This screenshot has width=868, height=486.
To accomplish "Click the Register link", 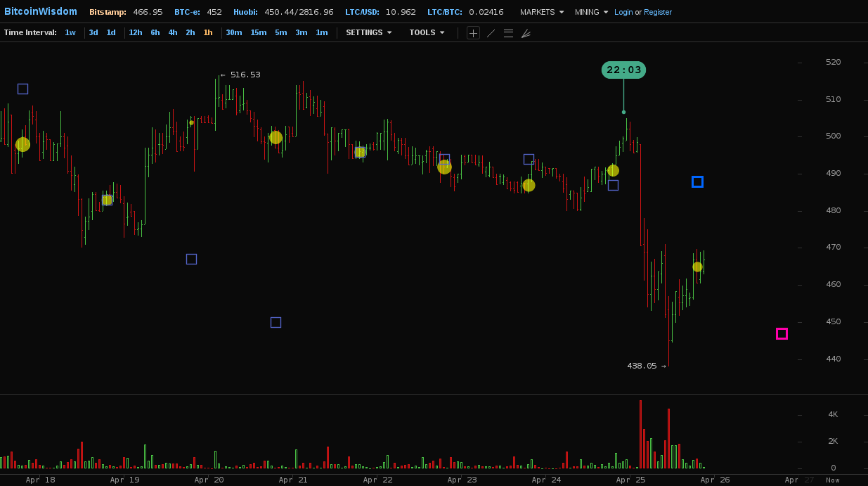I will pos(658,12).
